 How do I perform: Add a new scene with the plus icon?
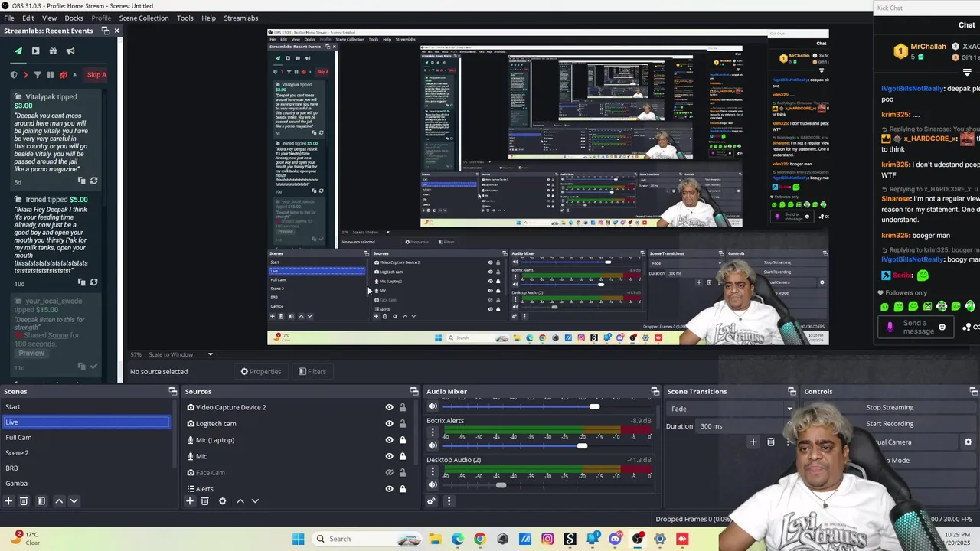pos(8,501)
